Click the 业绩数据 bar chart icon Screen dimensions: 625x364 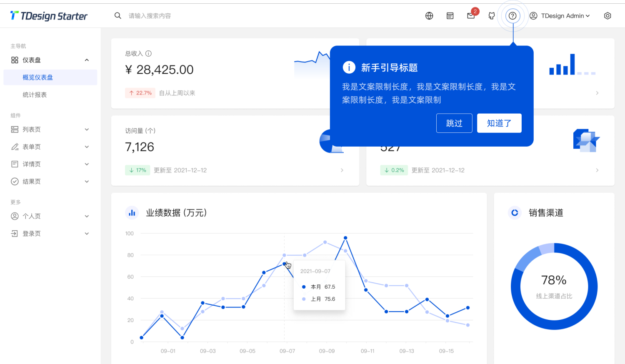132,212
